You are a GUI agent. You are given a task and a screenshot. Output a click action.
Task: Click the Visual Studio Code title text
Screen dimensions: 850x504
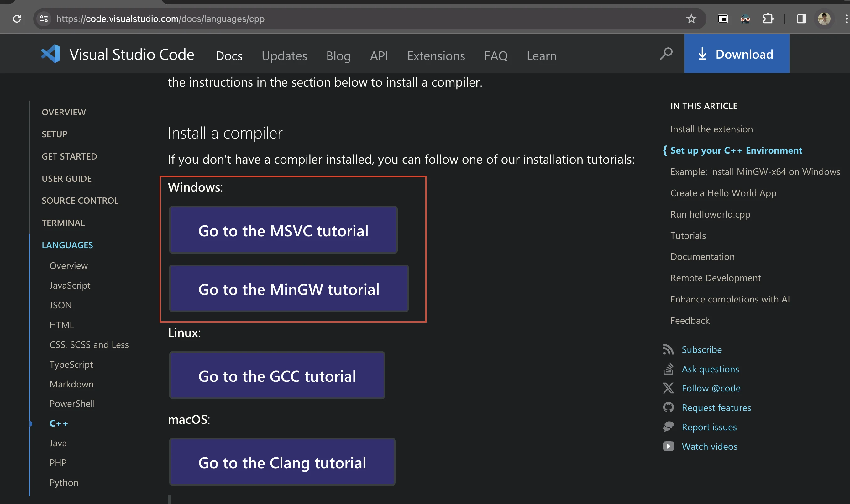pos(132,54)
